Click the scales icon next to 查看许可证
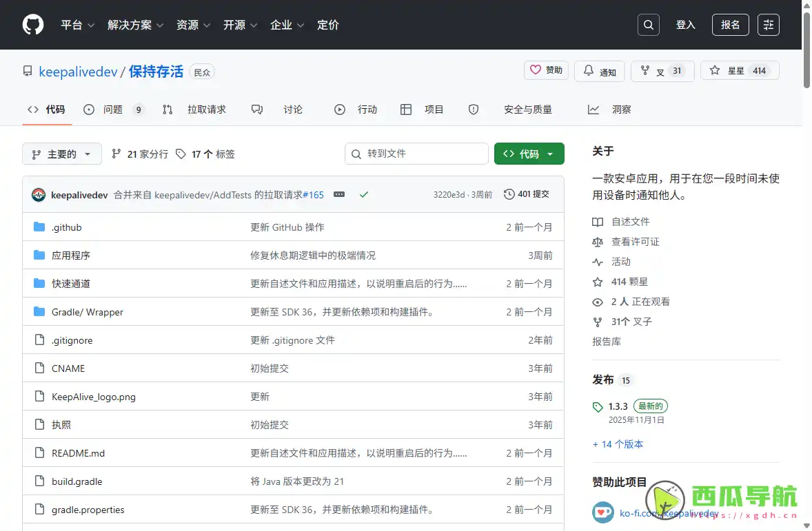Image resolution: width=812 pixels, height=531 pixels. tap(598, 242)
